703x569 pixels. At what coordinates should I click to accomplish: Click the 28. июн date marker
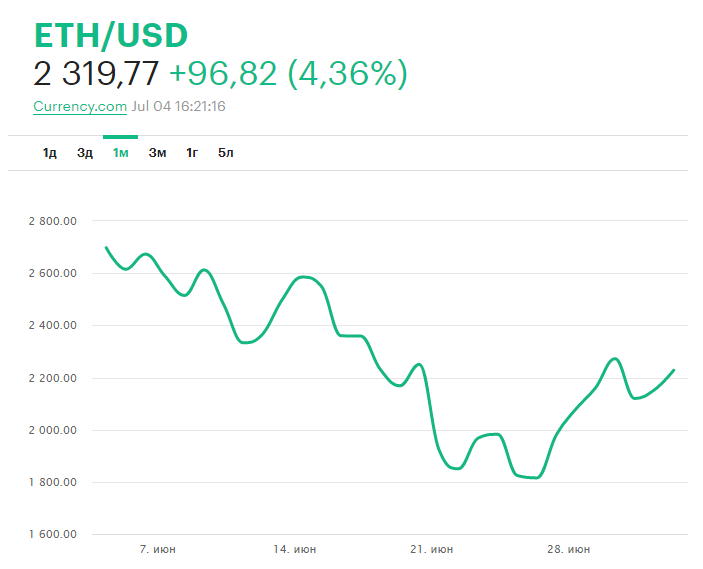(569, 549)
